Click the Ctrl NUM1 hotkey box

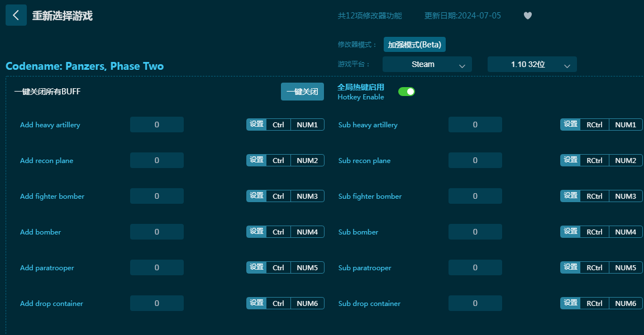(295, 125)
